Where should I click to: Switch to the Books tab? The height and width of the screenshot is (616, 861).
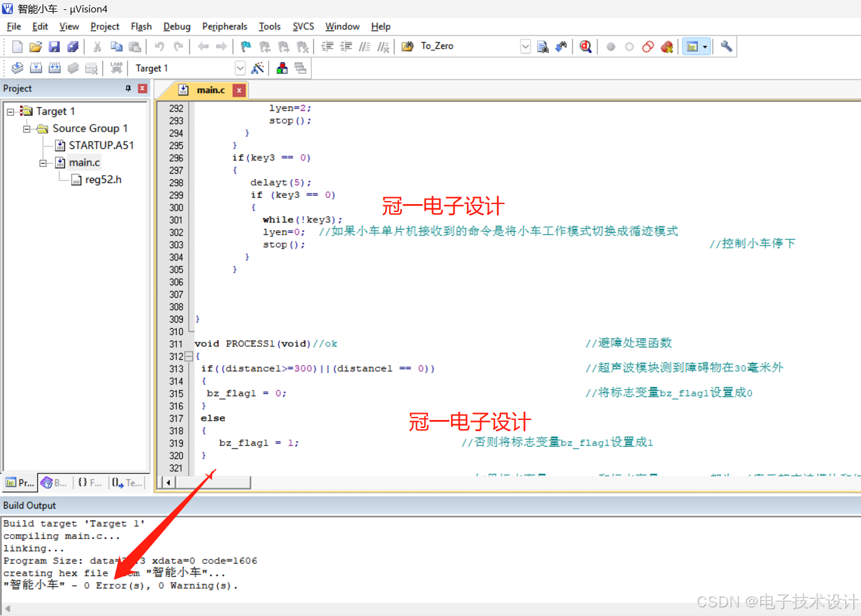point(54,483)
